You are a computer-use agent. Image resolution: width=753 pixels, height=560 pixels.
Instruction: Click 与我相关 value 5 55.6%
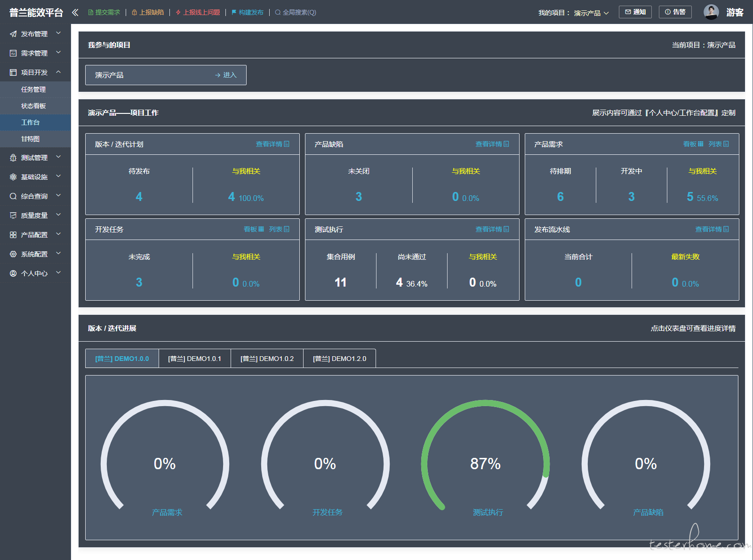[x=702, y=197]
